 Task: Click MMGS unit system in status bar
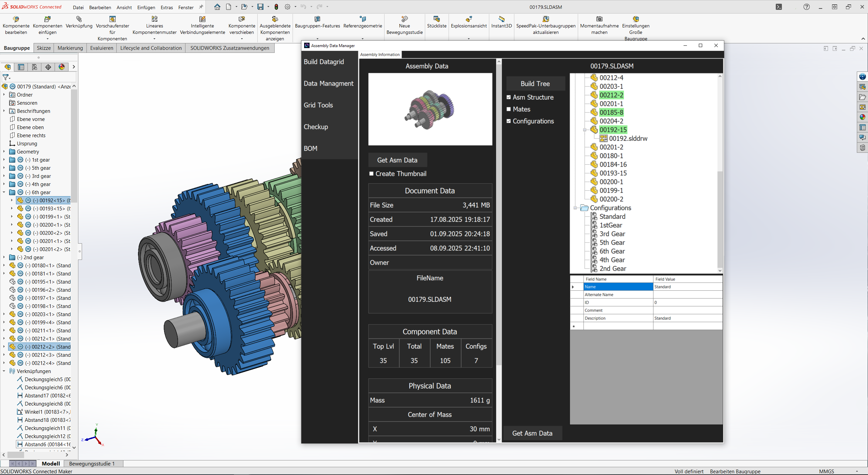(826, 471)
